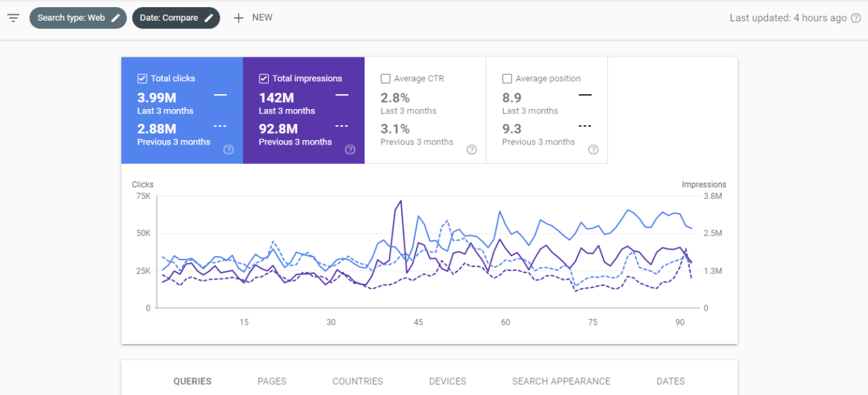Click the 2.8% average CTR value
868x395 pixels.
pos(395,97)
